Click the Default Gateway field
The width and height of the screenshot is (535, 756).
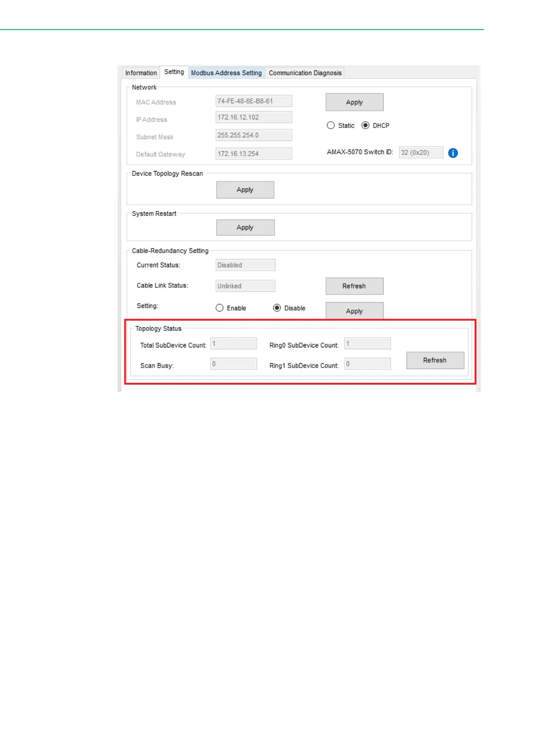[x=253, y=154]
